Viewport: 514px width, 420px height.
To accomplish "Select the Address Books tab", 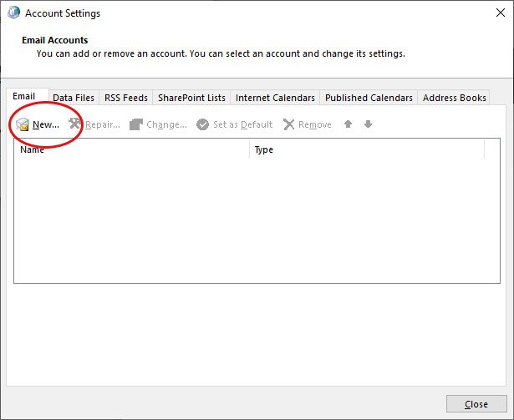I will [454, 98].
